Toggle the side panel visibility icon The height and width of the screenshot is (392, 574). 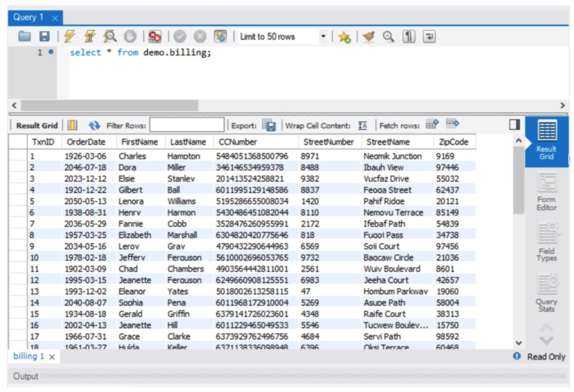(514, 125)
